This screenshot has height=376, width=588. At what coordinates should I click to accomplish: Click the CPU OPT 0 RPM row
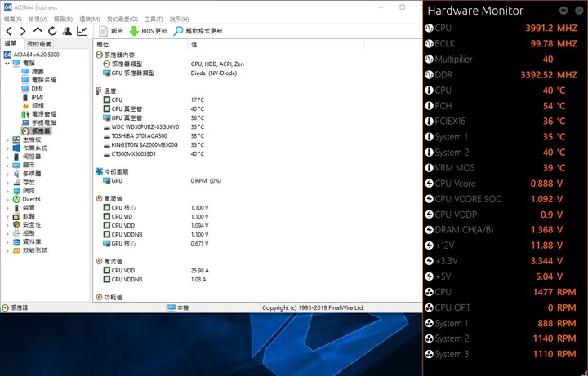point(501,307)
